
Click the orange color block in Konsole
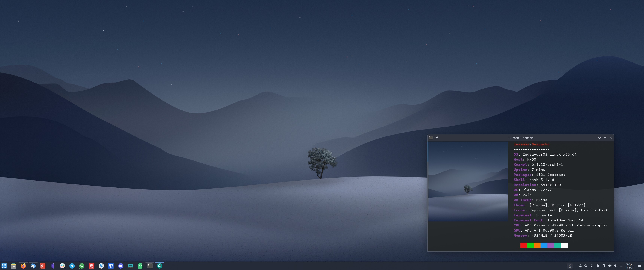[x=537, y=245]
